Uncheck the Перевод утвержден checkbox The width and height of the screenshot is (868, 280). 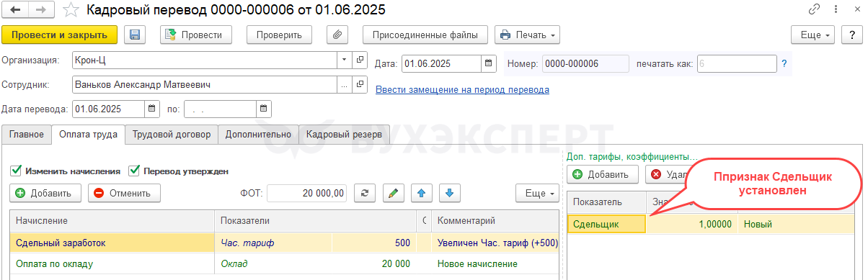tap(133, 171)
